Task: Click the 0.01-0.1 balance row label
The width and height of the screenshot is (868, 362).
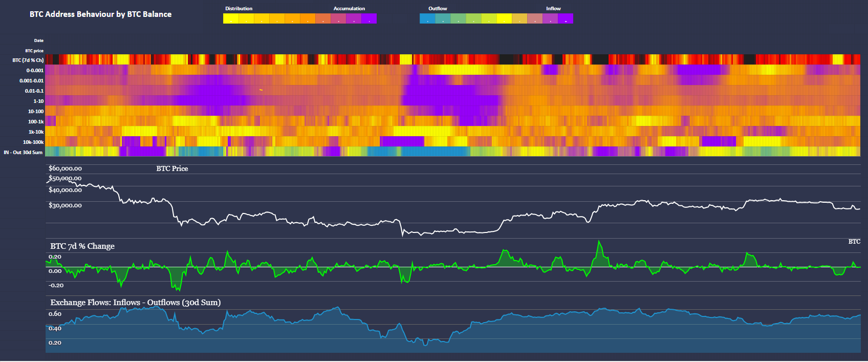Action: coord(34,91)
